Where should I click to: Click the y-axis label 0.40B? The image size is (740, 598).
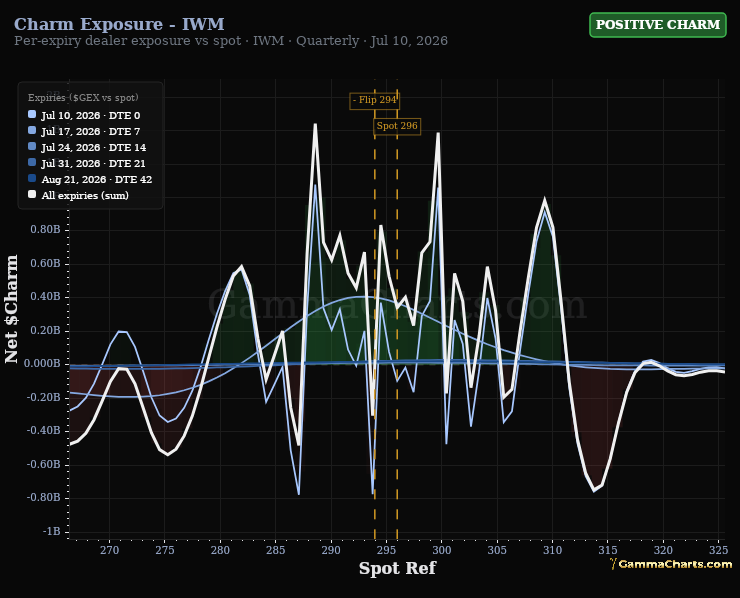click(x=45, y=296)
